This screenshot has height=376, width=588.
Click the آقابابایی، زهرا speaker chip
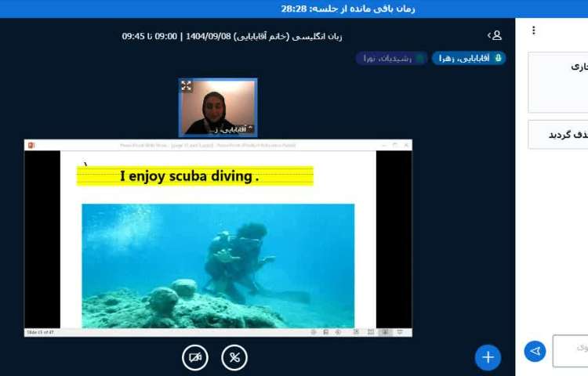(x=469, y=59)
